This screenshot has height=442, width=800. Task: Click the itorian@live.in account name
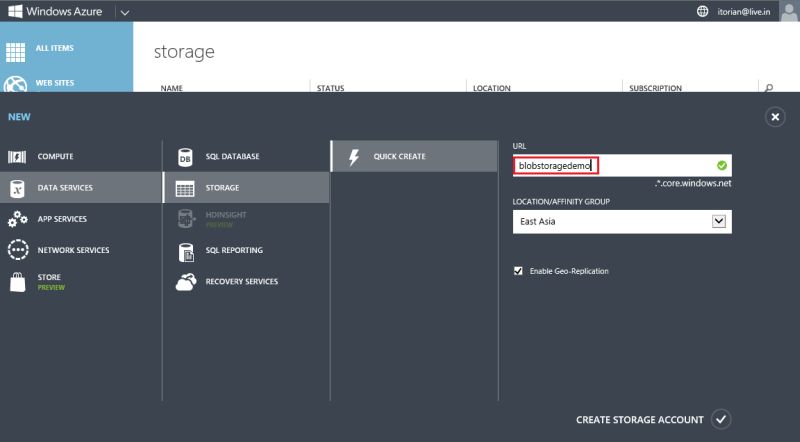pos(743,12)
